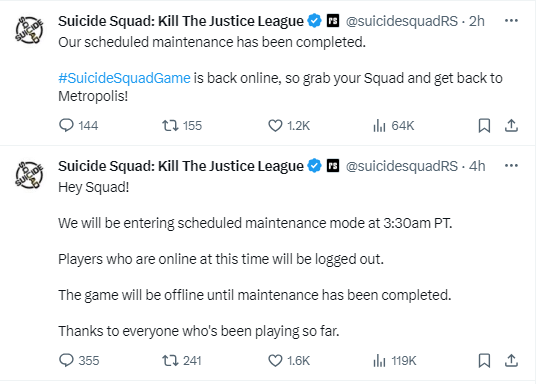Screen dimensions: 549x384
Task: Share the Hey Squad tweet
Action: pos(511,360)
